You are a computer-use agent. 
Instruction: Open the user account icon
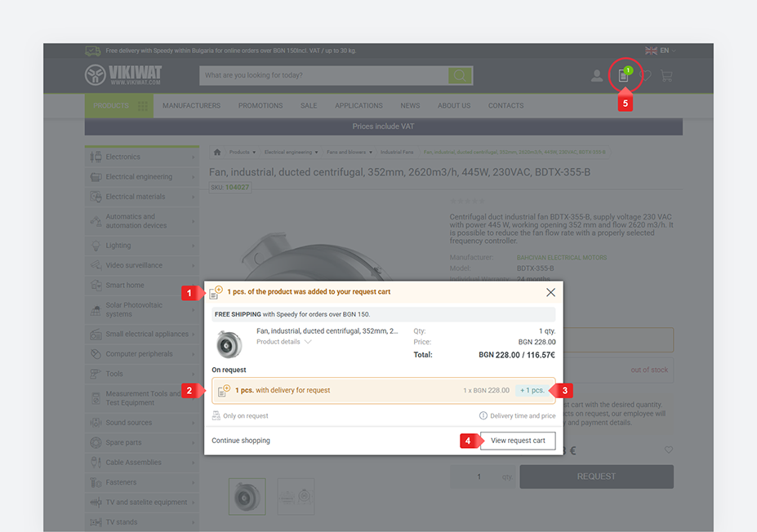tap(597, 76)
